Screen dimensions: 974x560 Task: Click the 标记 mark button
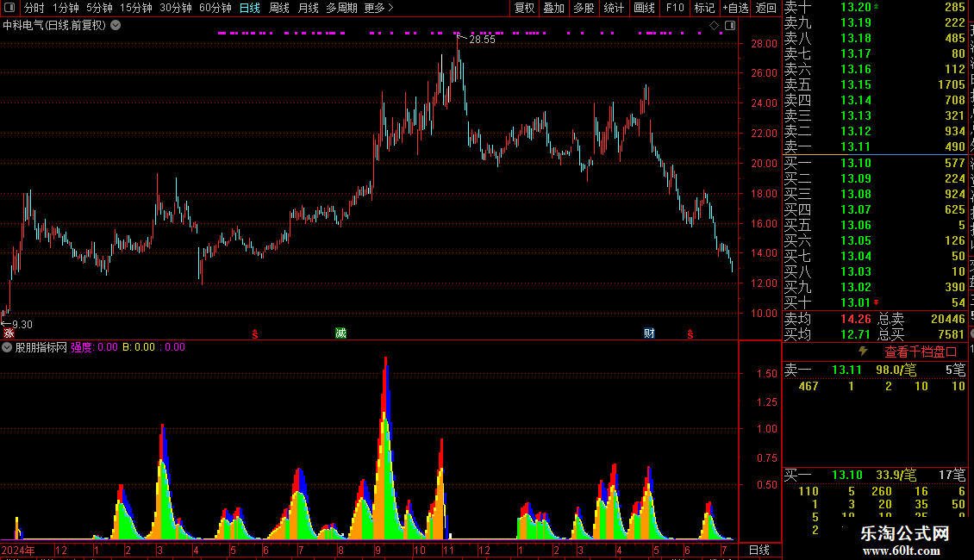tap(704, 8)
